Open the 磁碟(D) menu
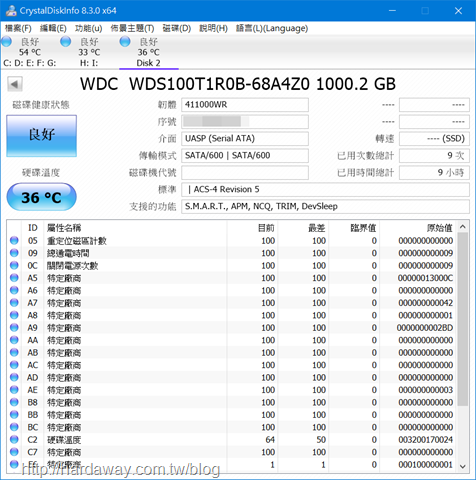Image resolution: width=476 pixels, height=480 pixels. [x=177, y=28]
